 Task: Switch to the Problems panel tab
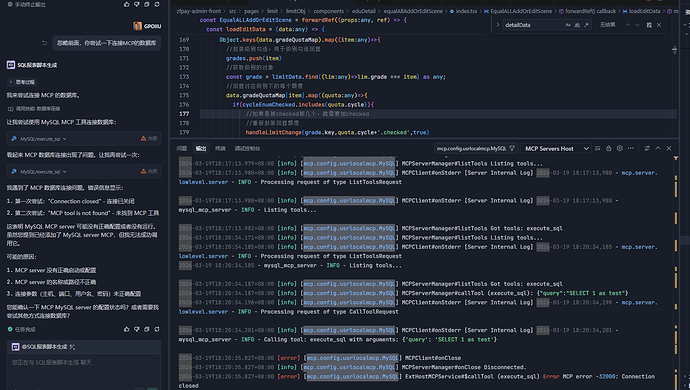182,148
